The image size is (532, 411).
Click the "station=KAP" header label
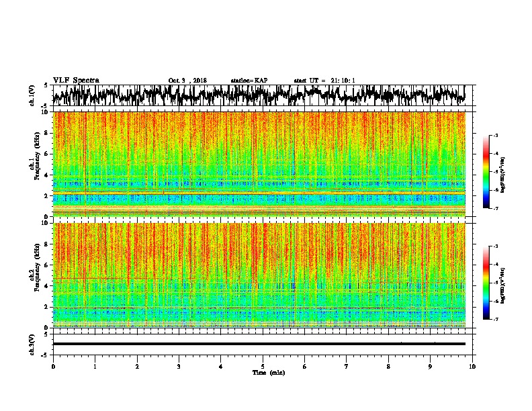pos(249,81)
